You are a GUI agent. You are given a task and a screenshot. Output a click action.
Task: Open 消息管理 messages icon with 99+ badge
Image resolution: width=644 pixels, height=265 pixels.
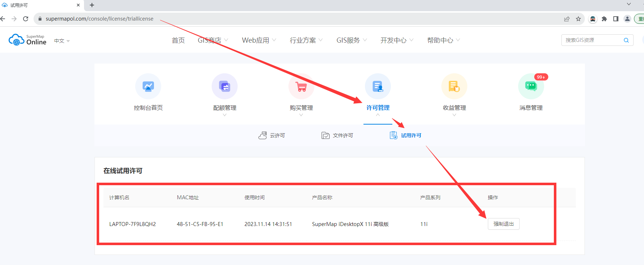(531, 87)
